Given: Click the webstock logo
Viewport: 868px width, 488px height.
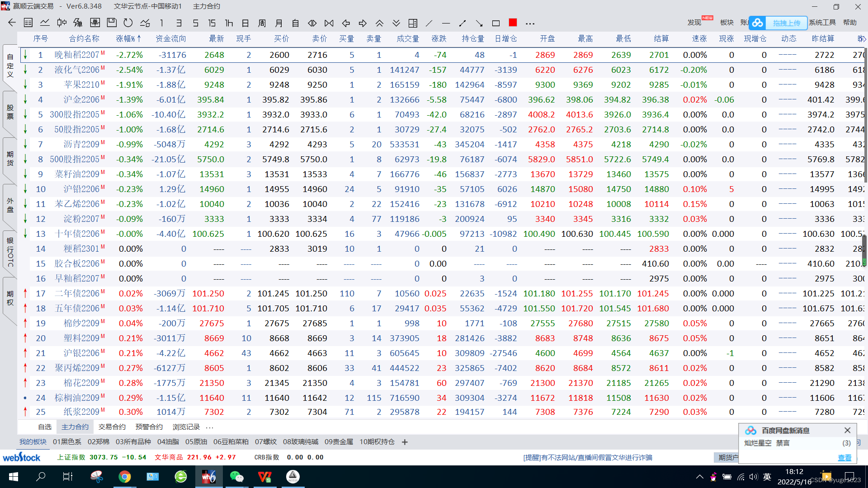Looking at the screenshot, I should 22,457.
